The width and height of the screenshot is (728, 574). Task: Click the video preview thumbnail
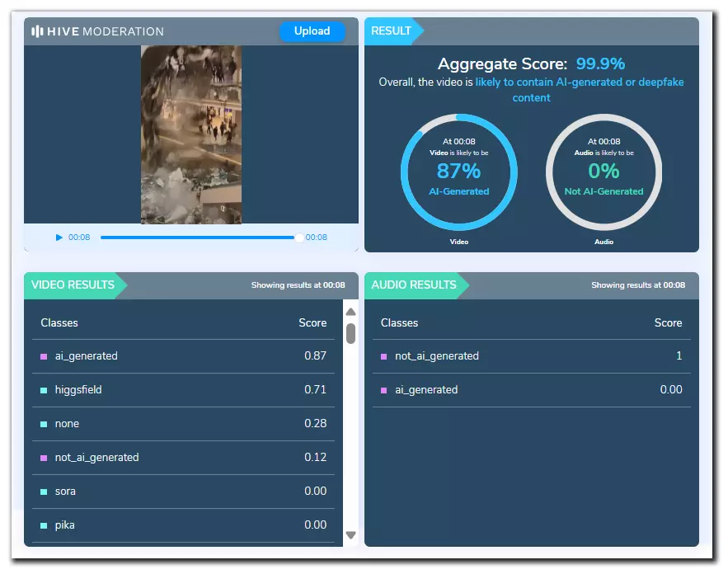191,134
